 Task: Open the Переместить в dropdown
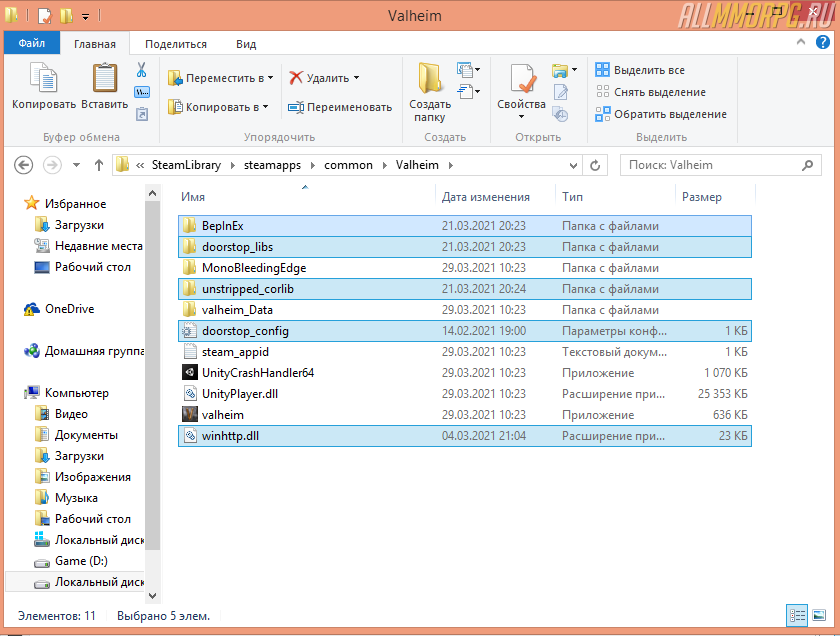pos(221,78)
